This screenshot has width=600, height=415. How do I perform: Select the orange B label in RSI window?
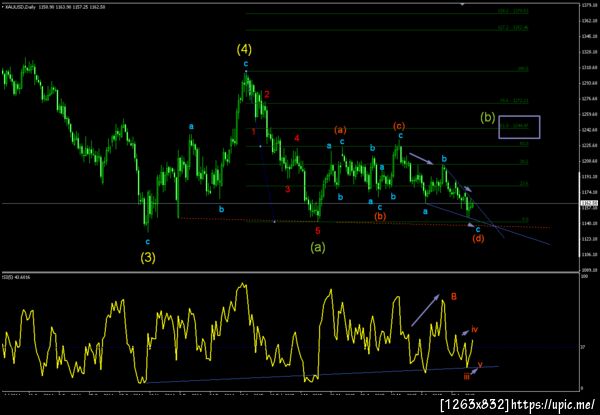[x=453, y=296]
